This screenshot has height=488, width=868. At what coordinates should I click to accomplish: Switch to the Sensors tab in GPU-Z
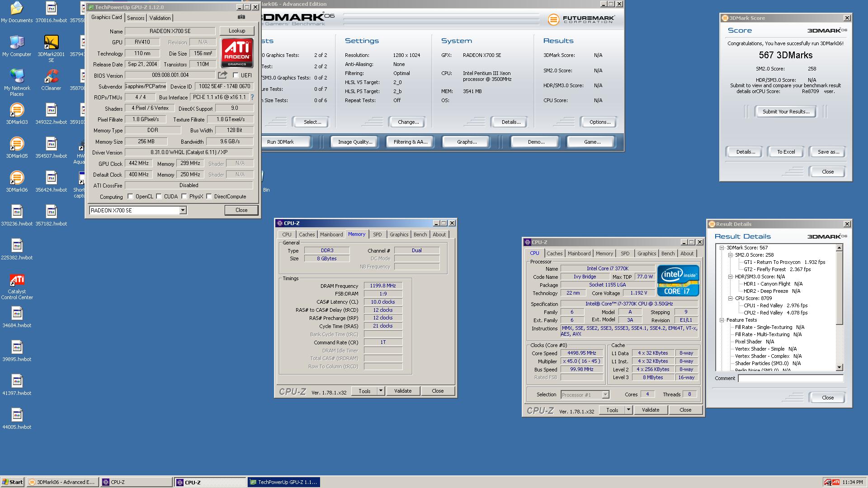pyautogui.click(x=136, y=18)
